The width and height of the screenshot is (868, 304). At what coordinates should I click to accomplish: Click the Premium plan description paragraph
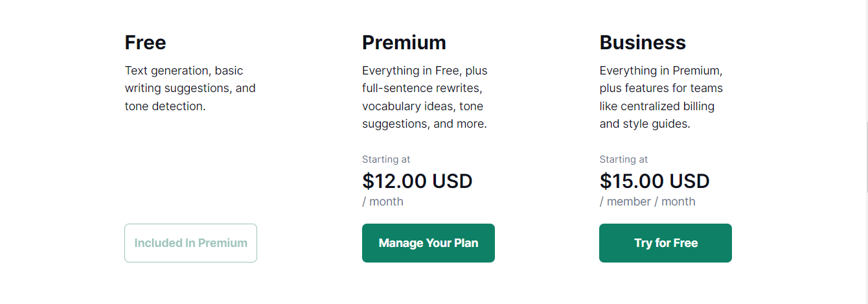[424, 97]
